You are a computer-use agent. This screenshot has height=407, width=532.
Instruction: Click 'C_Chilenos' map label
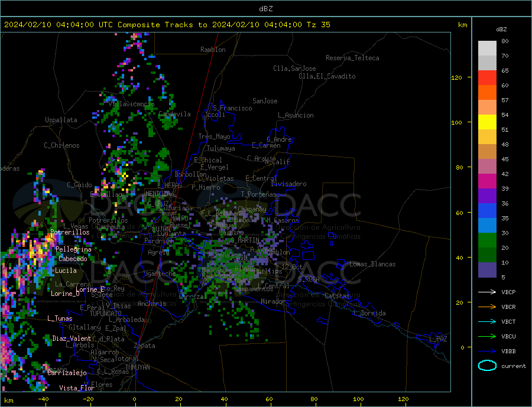61,145
